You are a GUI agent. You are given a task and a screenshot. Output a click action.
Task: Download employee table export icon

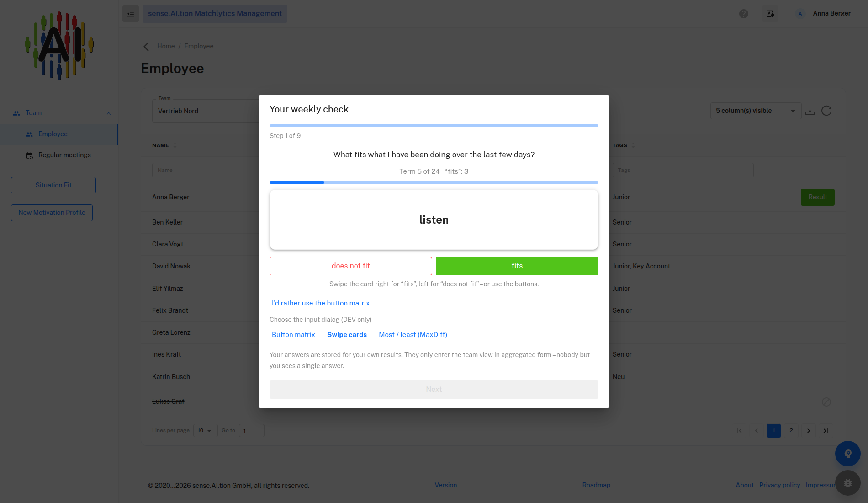(x=810, y=111)
